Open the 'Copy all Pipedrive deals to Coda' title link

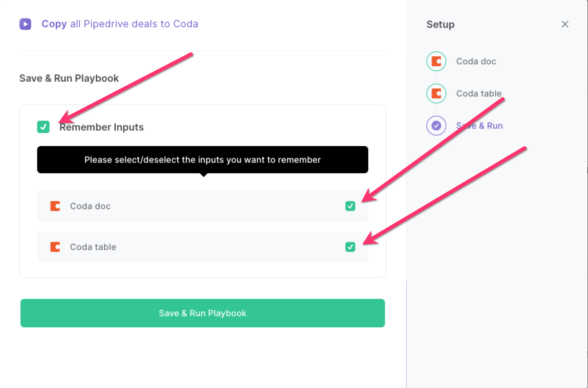[120, 24]
